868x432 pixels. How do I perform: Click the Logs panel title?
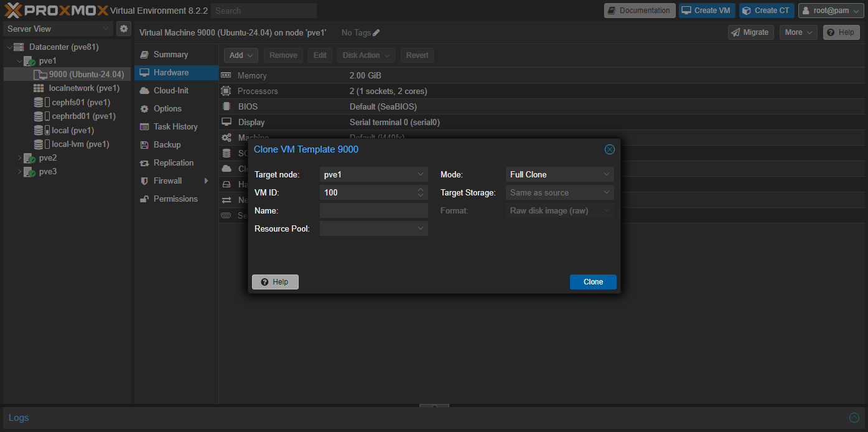[x=19, y=418]
